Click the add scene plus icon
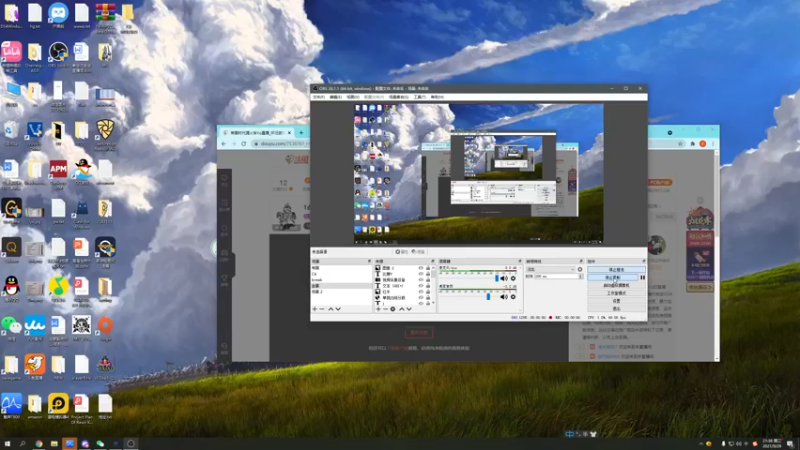Image resolution: width=800 pixels, height=450 pixels. [x=315, y=309]
